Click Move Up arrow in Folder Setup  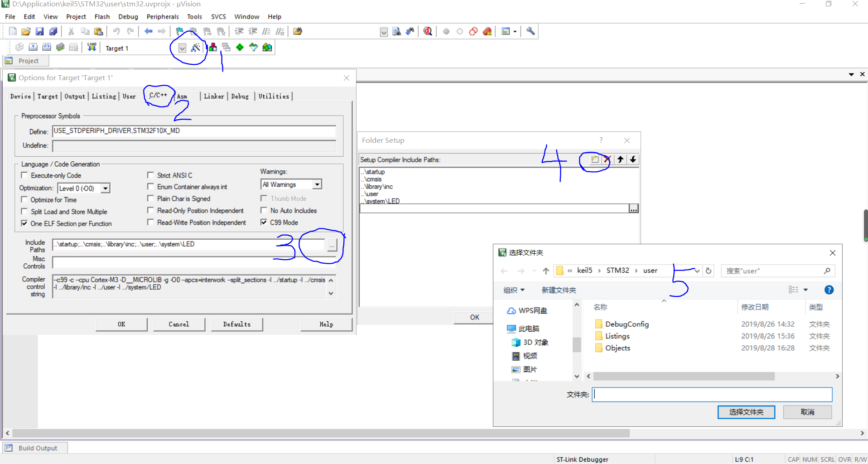(x=620, y=159)
